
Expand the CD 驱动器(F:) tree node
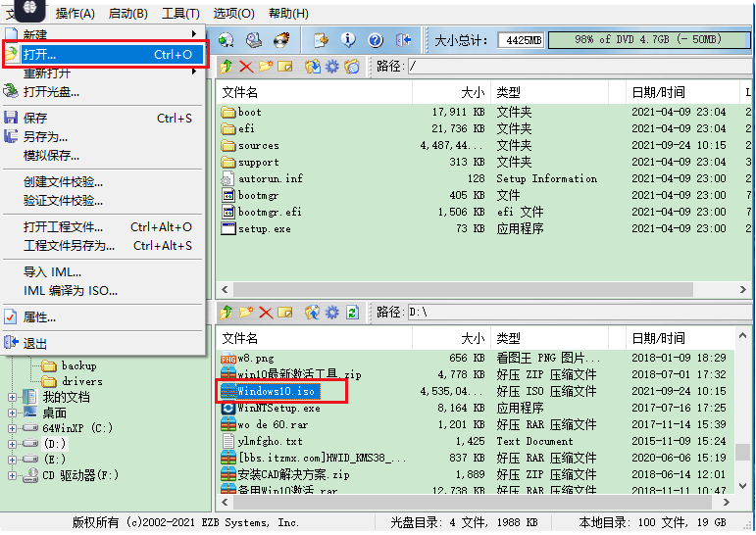pos(12,474)
